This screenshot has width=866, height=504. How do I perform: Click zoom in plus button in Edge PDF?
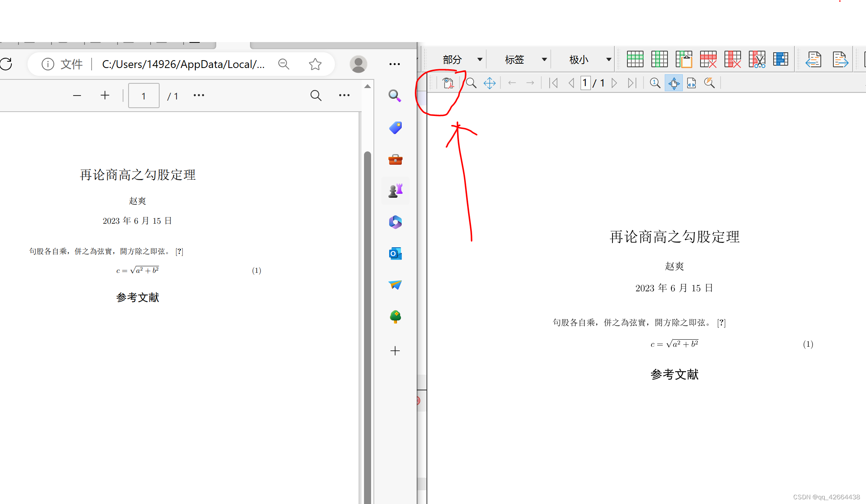click(105, 95)
